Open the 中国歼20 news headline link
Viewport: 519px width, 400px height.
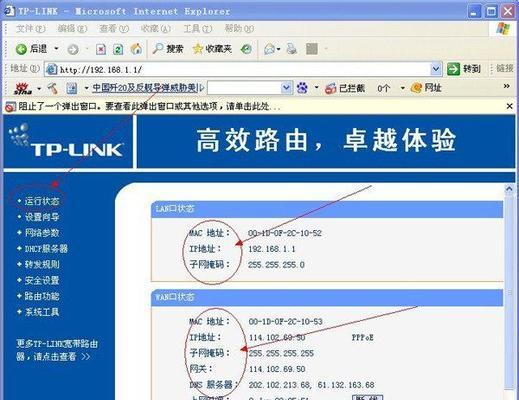point(146,88)
